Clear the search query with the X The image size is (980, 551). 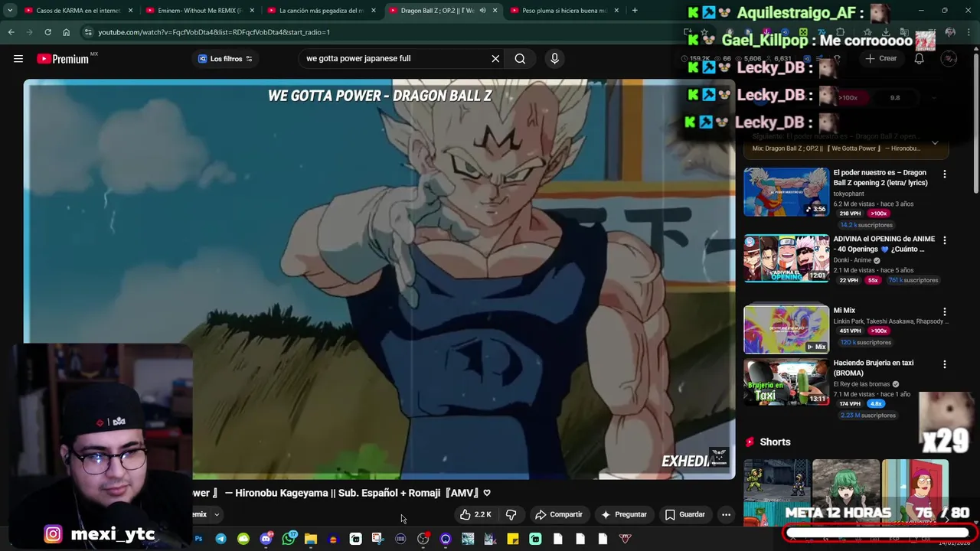pyautogui.click(x=495, y=59)
